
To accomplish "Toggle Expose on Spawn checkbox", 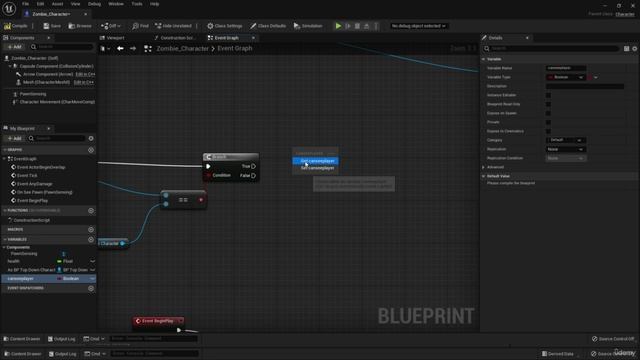I will click(x=548, y=113).
